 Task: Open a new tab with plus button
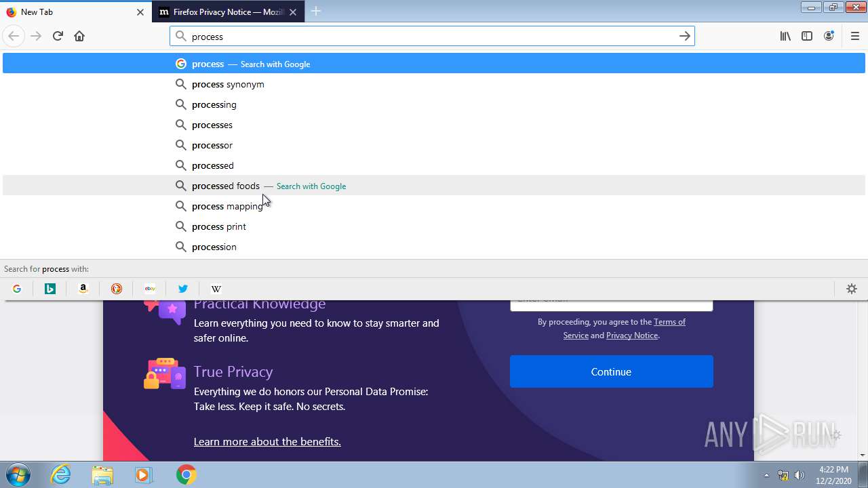pos(316,12)
